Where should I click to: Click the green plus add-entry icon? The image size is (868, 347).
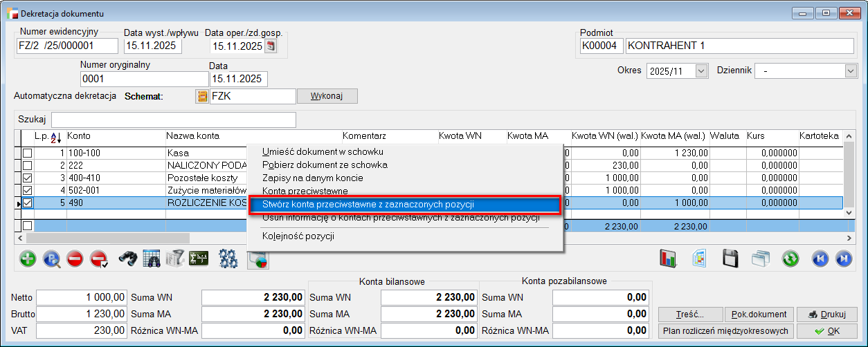(28, 259)
